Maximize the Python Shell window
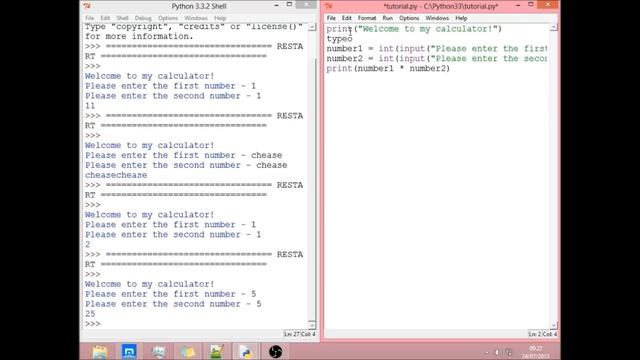The height and width of the screenshot is (360, 640). point(289,4)
